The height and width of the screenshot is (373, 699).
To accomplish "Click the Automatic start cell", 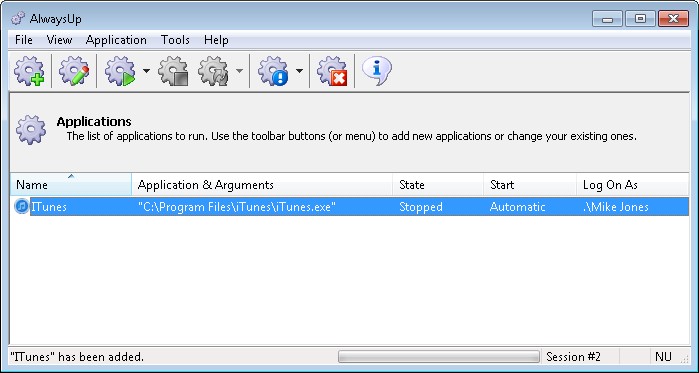I will (x=517, y=207).
